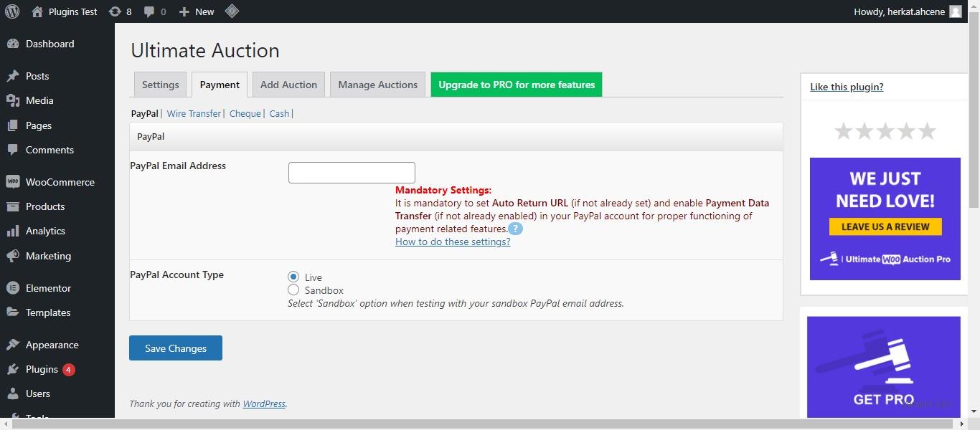
Task: Open the New content dropdown in admin bar
Action: 197,11
